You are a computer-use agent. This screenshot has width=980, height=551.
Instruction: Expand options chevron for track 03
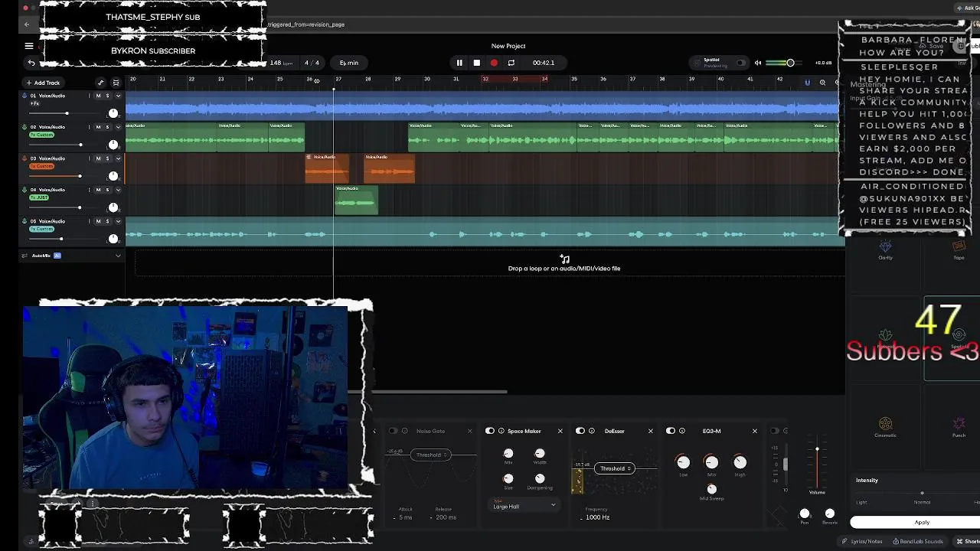pos(118,158)
